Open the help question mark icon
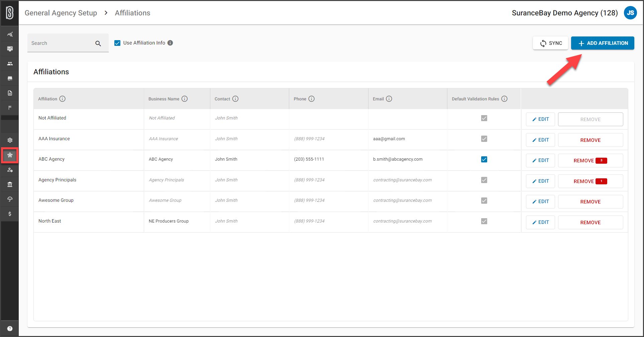 coord(10,329)
